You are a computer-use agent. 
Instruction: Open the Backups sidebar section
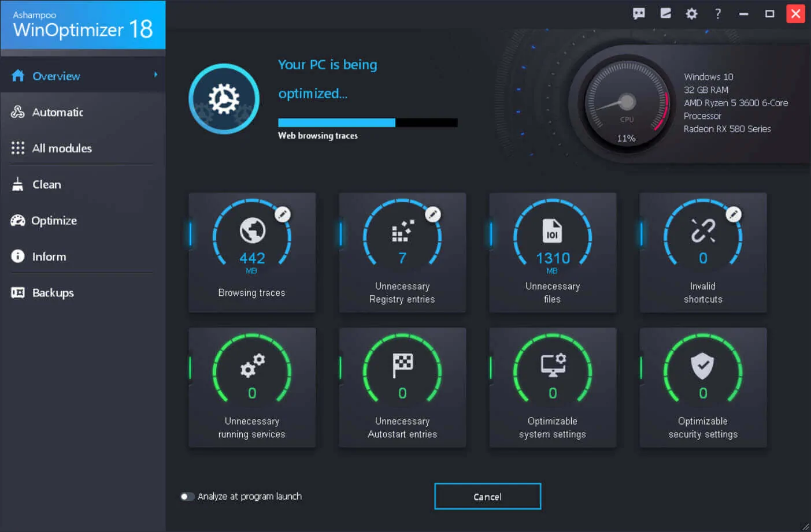click(83, 292)
